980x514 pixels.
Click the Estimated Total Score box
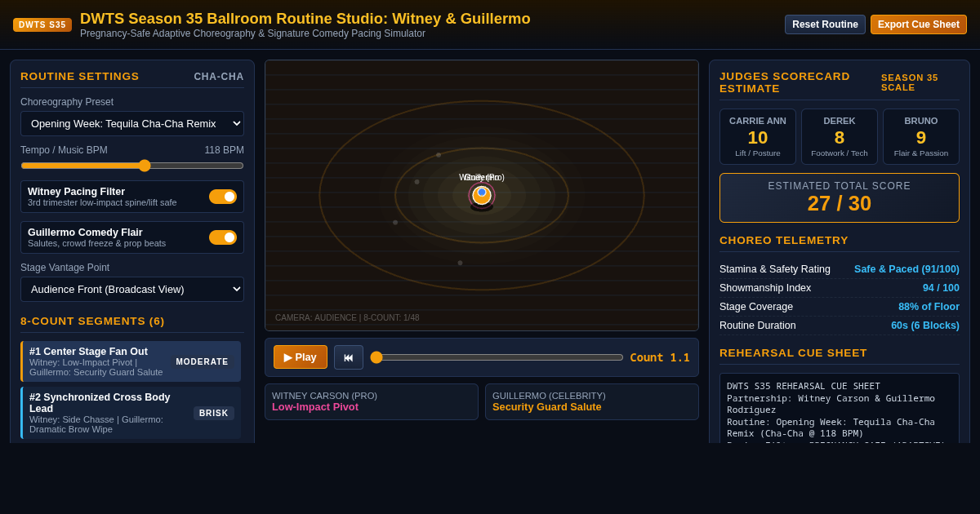click(x=840, y=197)
